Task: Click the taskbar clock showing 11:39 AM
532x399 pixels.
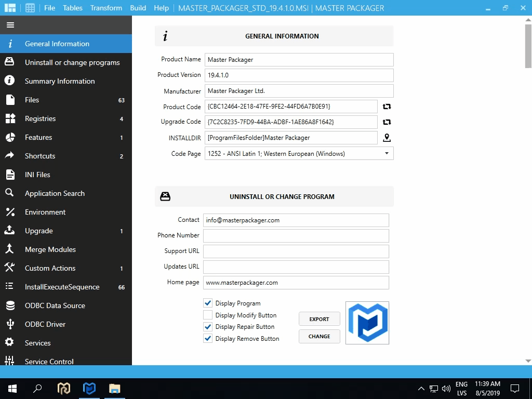Action: pos(487,389)
